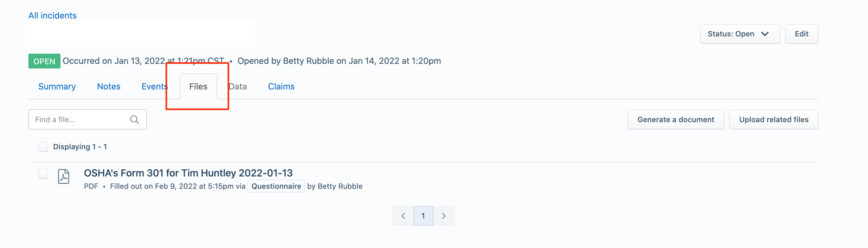Go to next page arrow

(444, 216)
